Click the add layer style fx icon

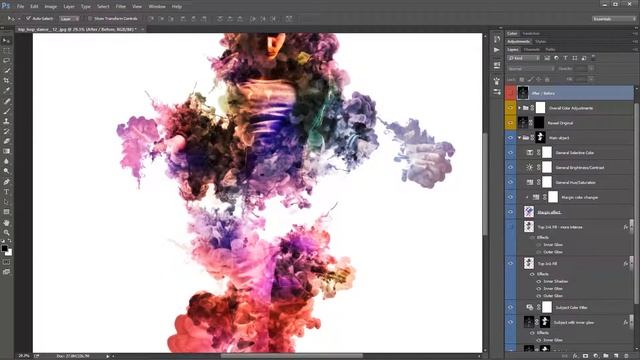[x=575, y=356]
